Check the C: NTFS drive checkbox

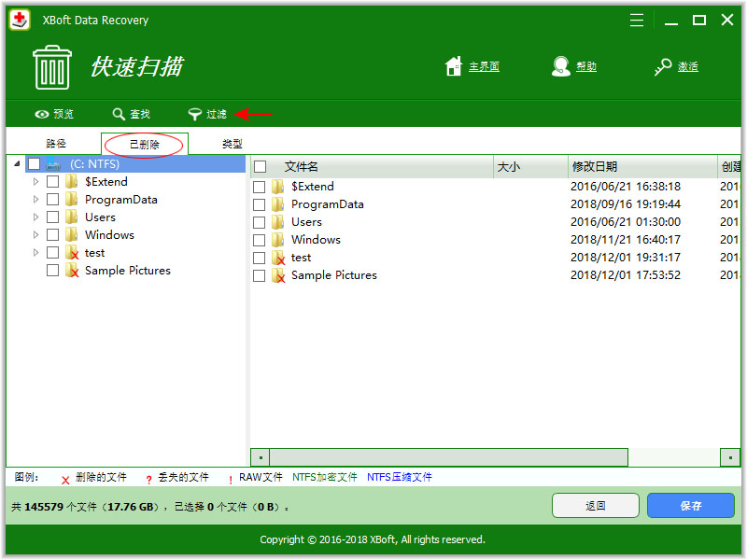[35, 164]
